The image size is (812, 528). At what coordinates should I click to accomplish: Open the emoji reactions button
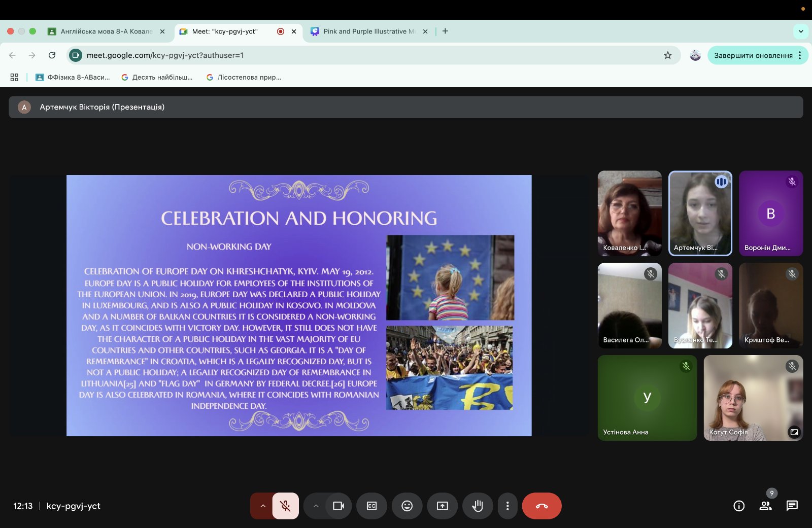[x=407, y=506]
